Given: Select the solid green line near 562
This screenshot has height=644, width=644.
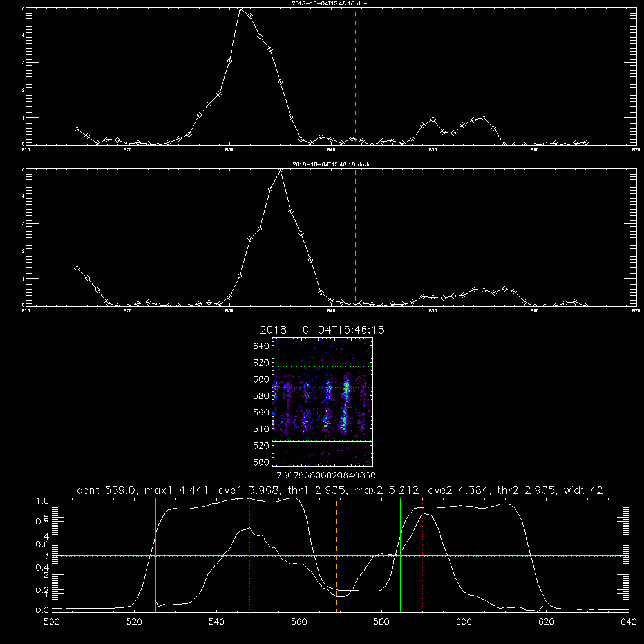Looking at the screenshot, I should coord(310,555).
